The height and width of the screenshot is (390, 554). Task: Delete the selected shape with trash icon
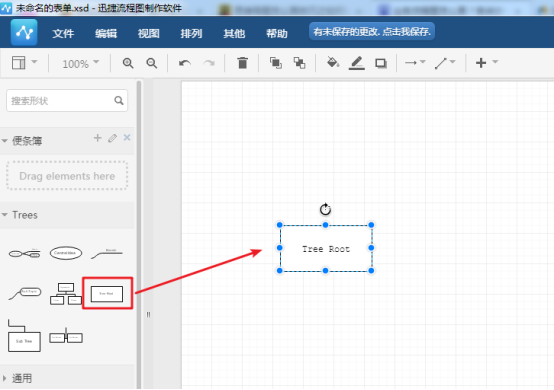pos(242,63)
